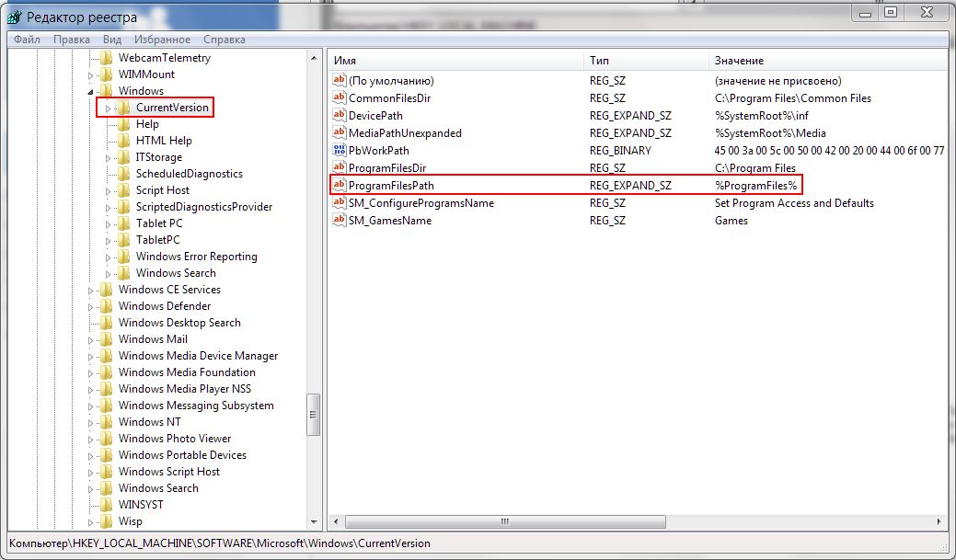Expand the Wisp key
Image resolution: width=956 pixels, height=560 pixels.
[90, 522]
